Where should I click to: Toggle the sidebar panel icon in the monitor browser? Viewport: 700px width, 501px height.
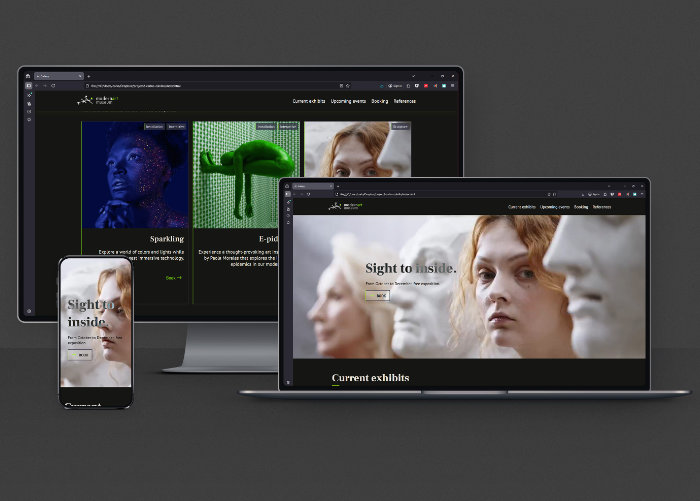(x=29, y=85)
